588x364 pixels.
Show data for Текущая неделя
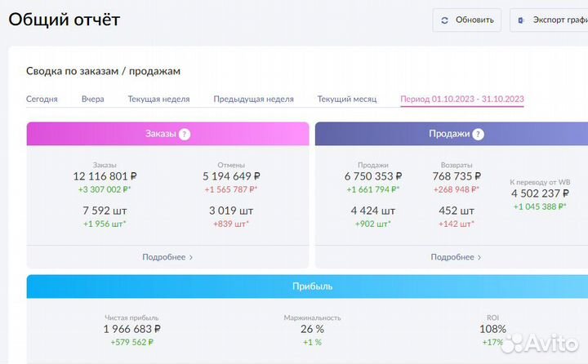pos(158,99)
